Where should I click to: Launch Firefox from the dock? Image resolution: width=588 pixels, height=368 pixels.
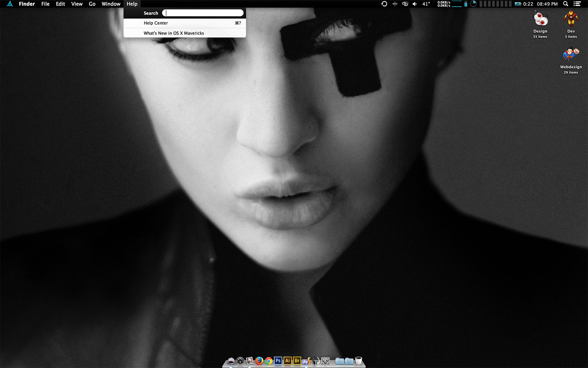point(259,361)
